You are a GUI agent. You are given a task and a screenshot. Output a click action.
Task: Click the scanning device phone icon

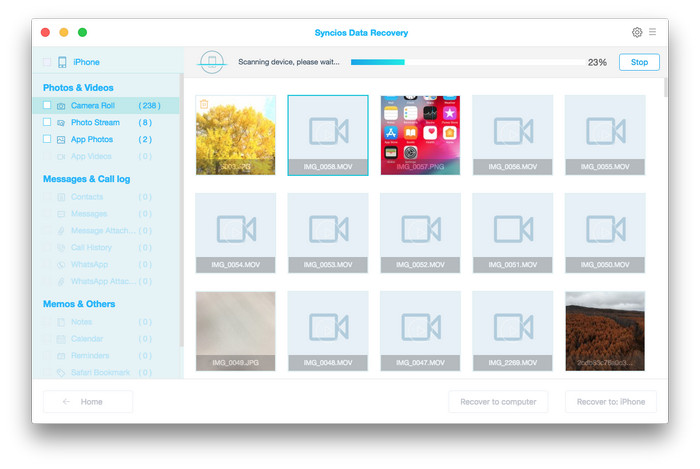[212, 62]
